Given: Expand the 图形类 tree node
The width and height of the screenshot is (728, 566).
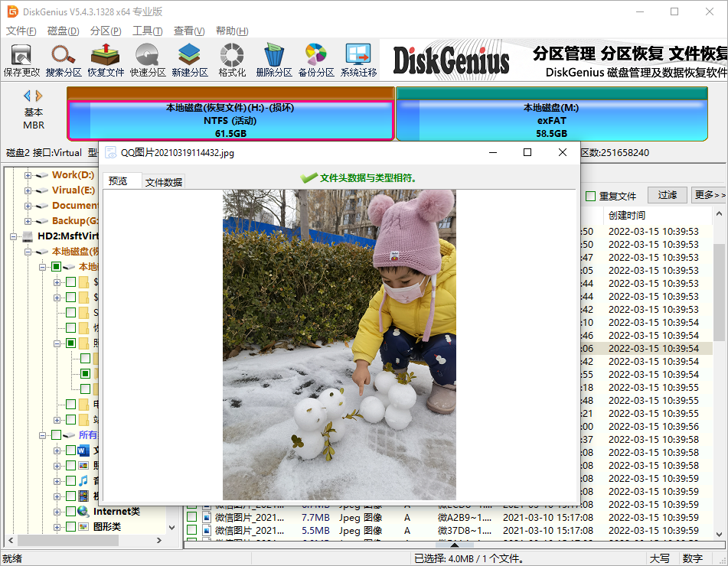Looking at the screenshot, I should coord(57,528).
